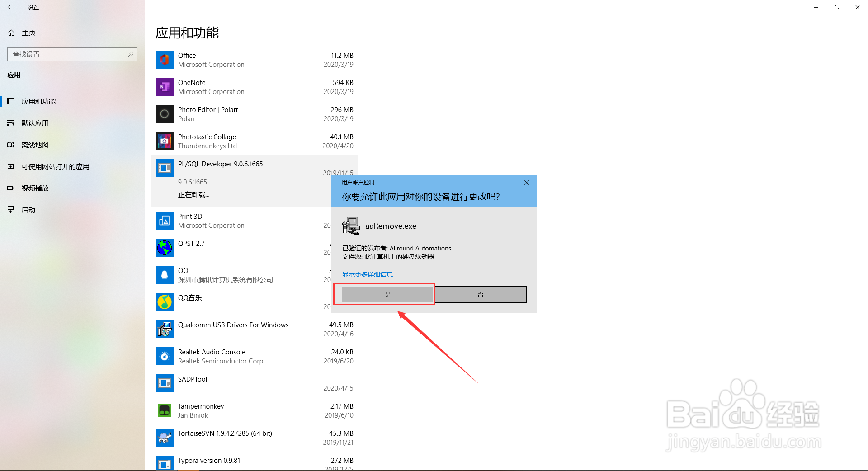Click the 视频播放 sidebar icon
This screenshot has height=471, width=868.
click(x=11, y=188)
